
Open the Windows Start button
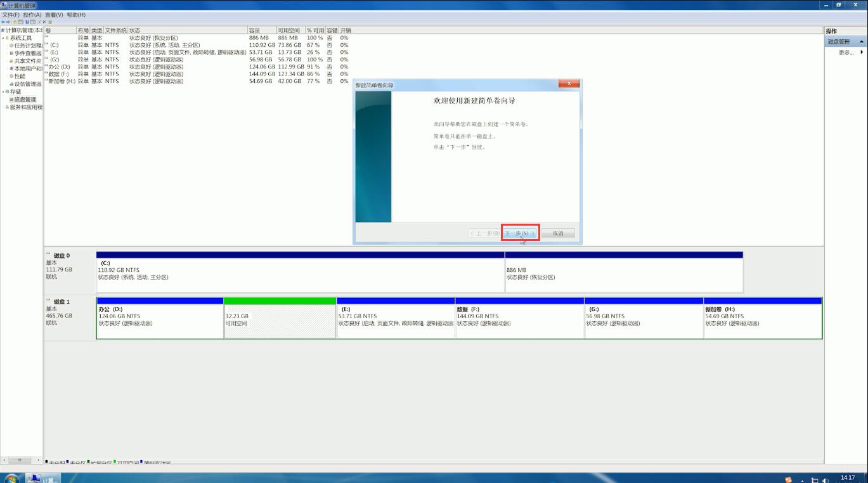coord(11,478)
